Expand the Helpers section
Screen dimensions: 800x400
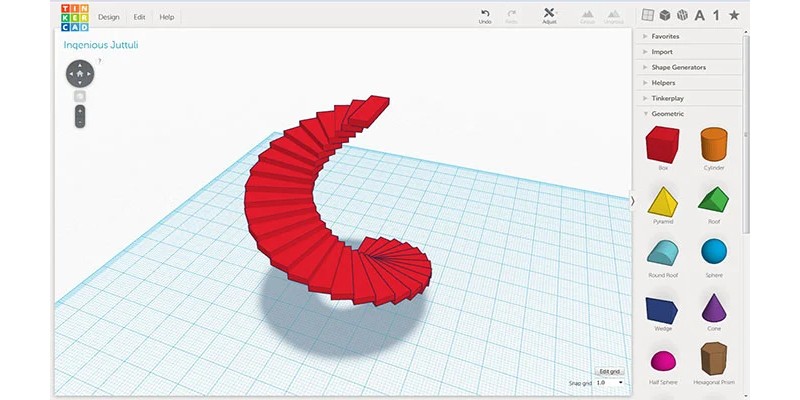tap(688, 83)
